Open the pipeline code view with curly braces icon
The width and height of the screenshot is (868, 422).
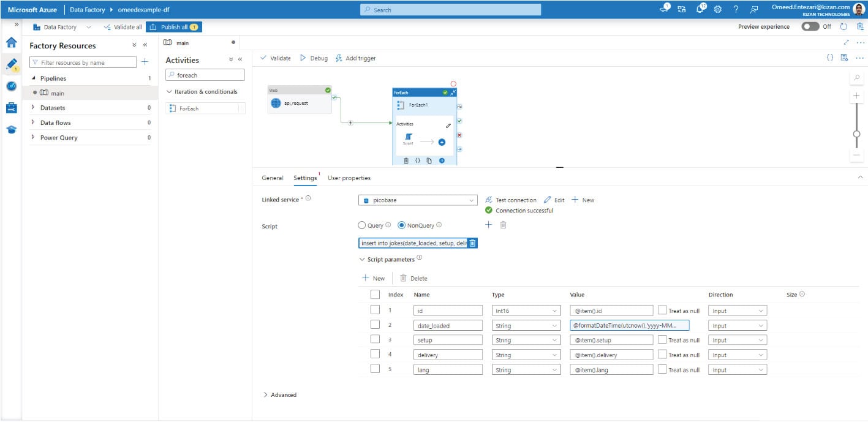click(829, 56)
